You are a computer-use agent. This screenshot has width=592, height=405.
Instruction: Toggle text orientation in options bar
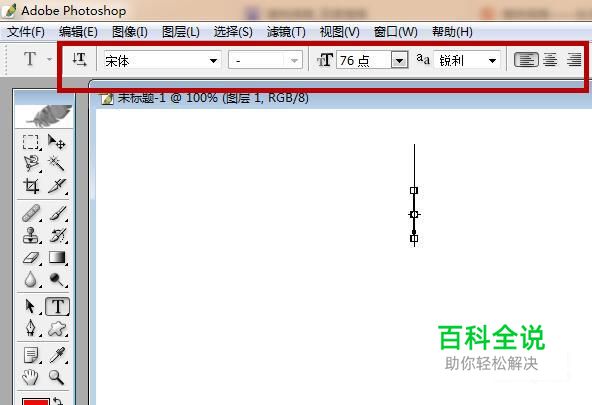(x=80, y=60)
